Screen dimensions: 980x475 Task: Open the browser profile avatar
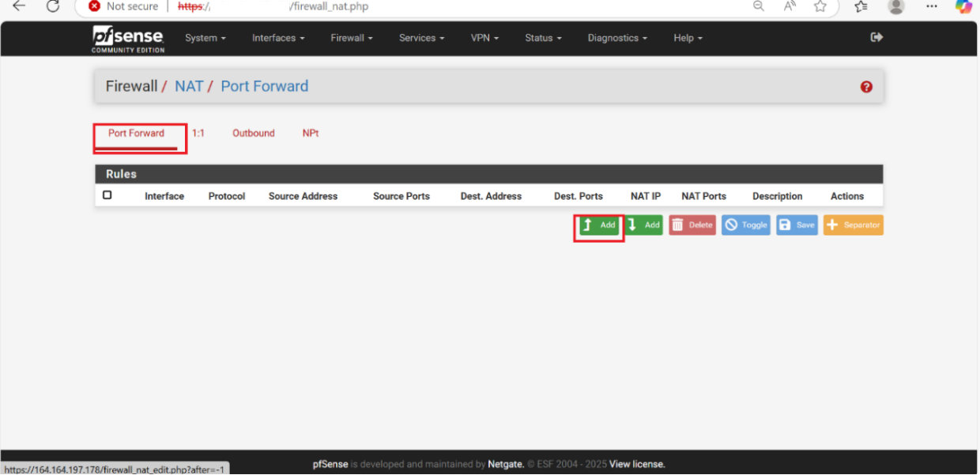[x=896, y=6]
